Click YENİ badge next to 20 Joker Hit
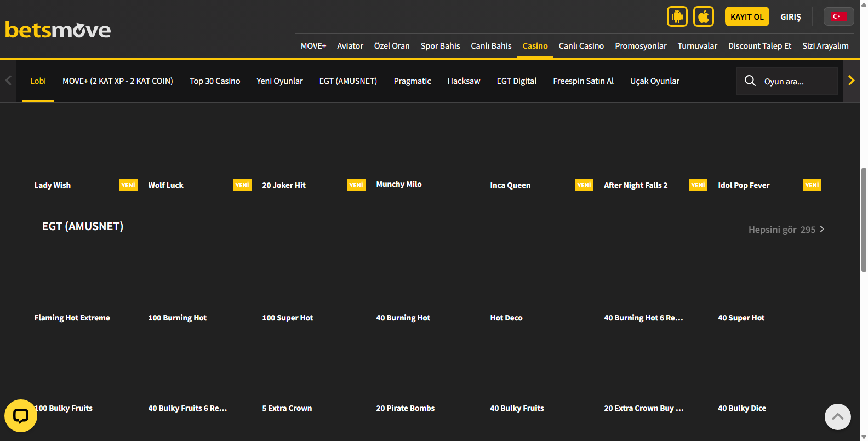The image size is (868, 441). tap(356, 185)
